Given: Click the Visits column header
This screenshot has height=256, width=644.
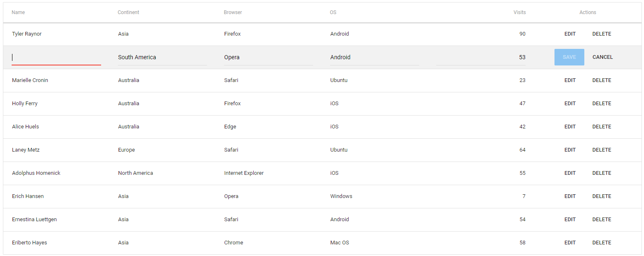Looking at the screenshot, I should click(x=519, y=12).
